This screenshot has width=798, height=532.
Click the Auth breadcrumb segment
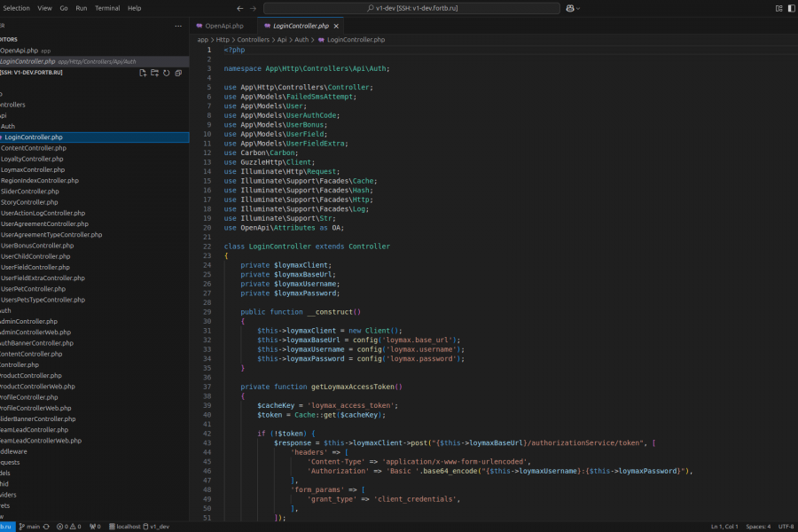(x=301, y=40)
